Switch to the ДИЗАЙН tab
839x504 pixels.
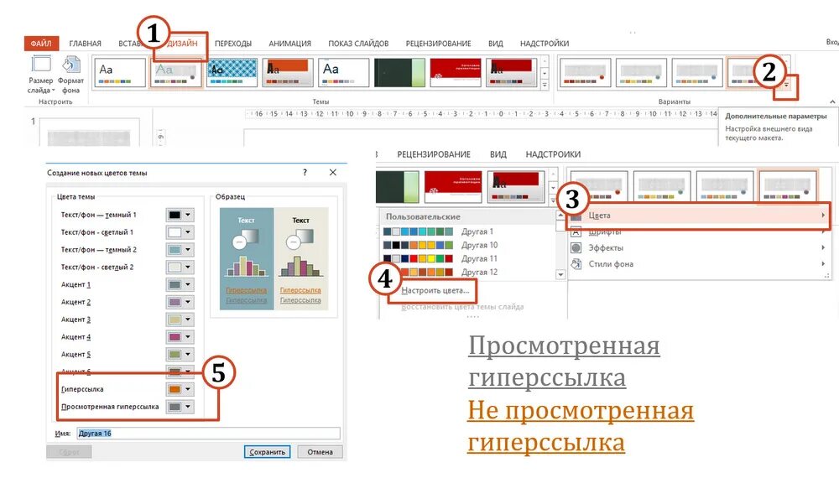(182, 44)
